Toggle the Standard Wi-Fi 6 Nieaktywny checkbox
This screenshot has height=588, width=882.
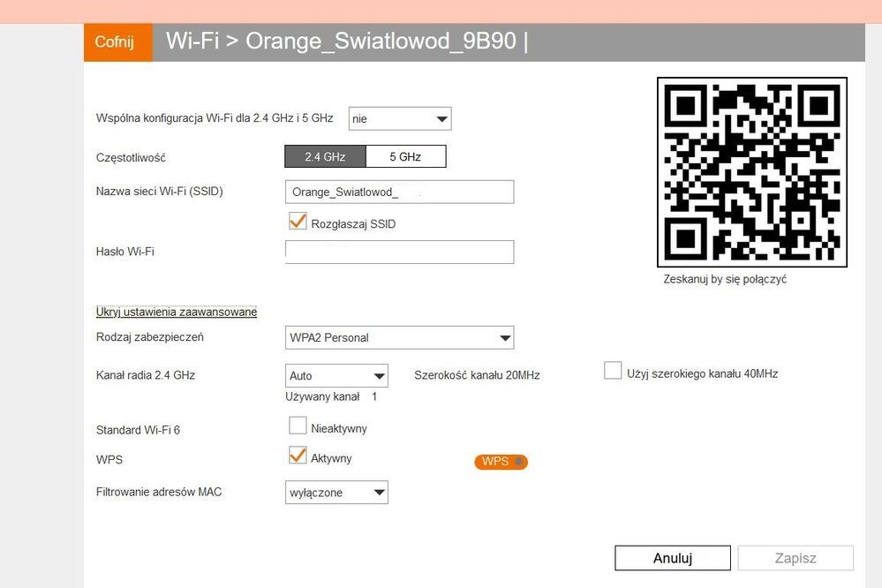pos(298,426)
